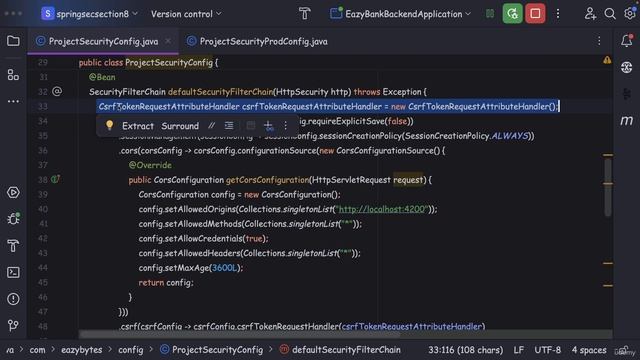Click the 33:116 caret position indicator
The width and height of the screenshot is (640, 360).
click(465, 350)
